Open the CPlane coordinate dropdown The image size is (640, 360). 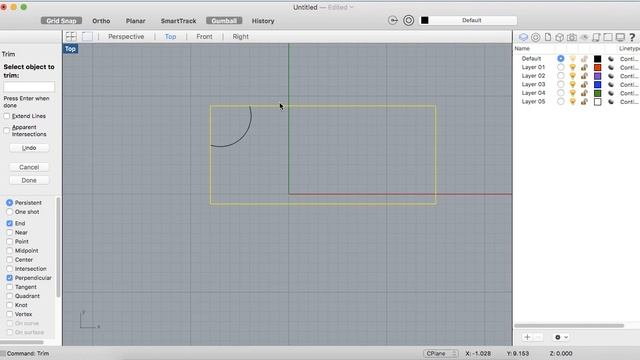click(440, 353)
